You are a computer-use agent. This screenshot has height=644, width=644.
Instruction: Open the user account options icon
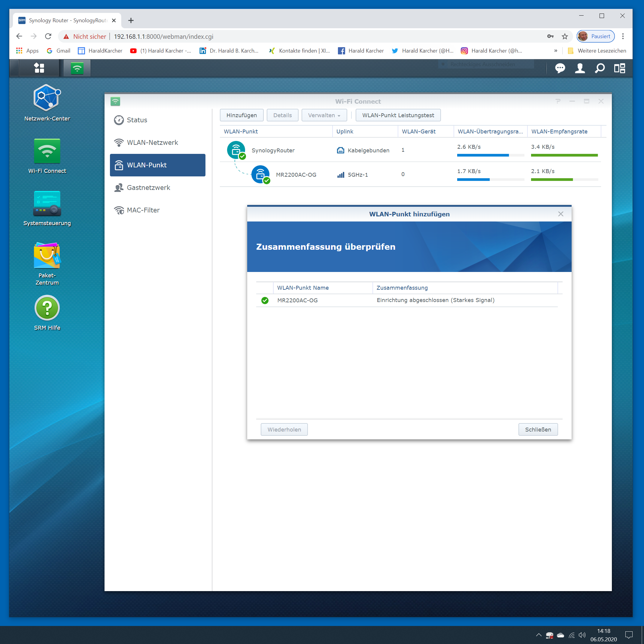(x=580, y=69)
